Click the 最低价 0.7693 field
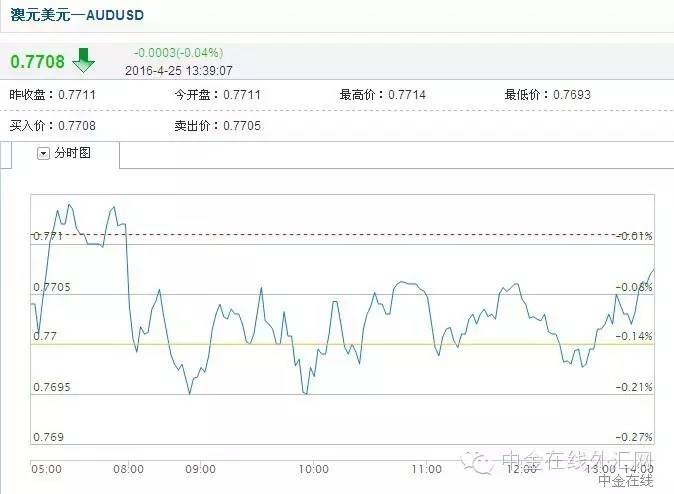The width and height of the screenshot is (674, 494). 547,94
